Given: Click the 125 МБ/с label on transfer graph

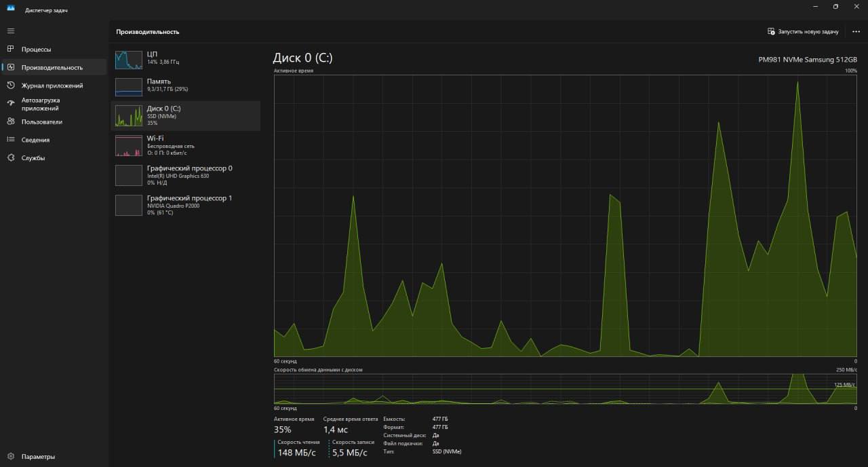Looking at the screenshot, I should click(x=844, y=385).
